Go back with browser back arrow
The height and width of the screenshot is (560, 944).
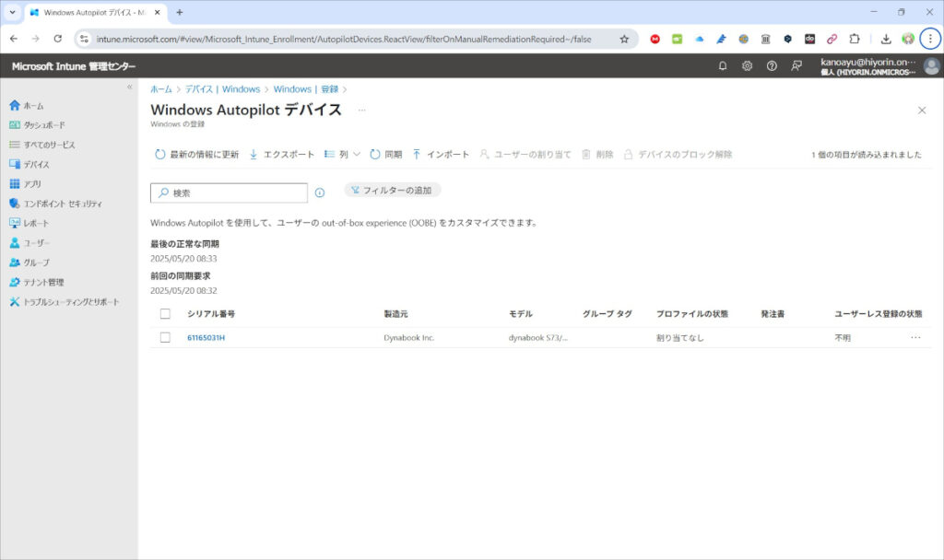click(x=14, y=39)
